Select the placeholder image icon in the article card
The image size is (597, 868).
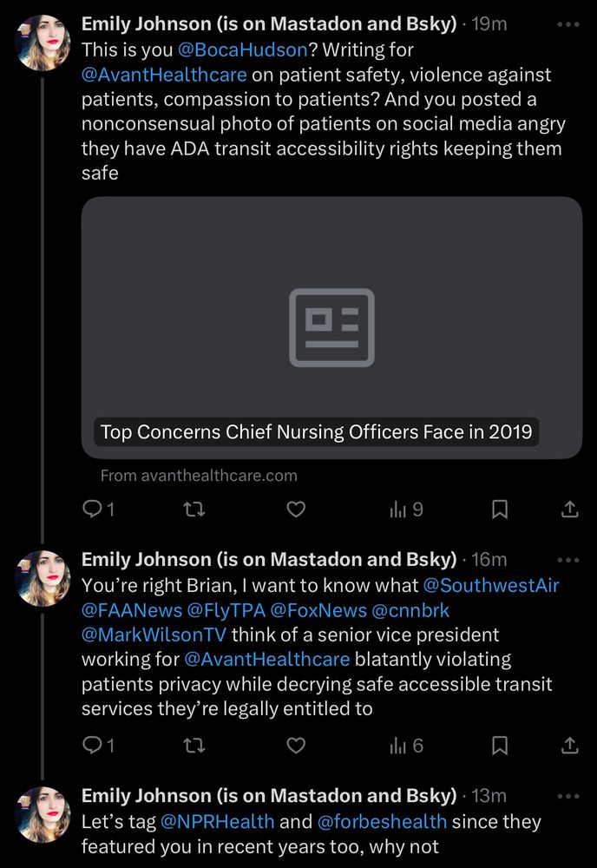[333, 326]
